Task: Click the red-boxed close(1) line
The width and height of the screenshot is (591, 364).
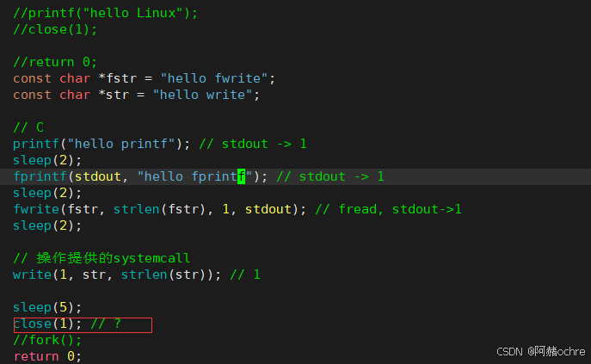Action: [83, 324]
